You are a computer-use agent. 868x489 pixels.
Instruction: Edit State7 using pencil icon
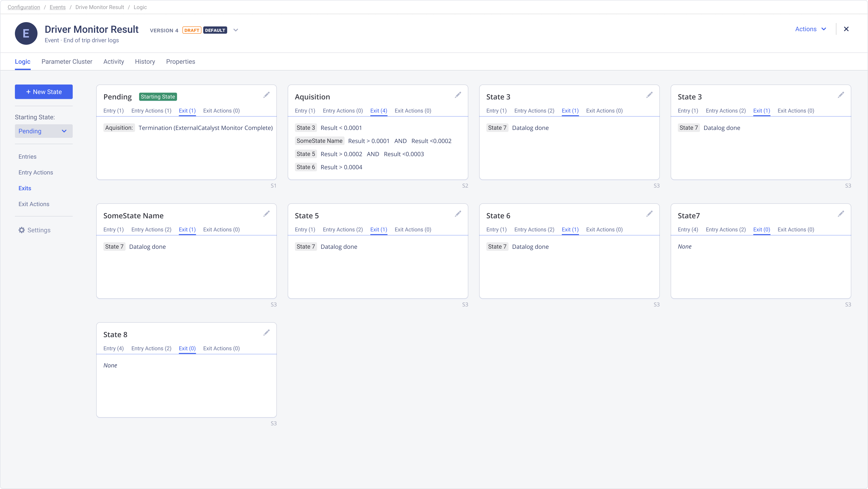841,214
